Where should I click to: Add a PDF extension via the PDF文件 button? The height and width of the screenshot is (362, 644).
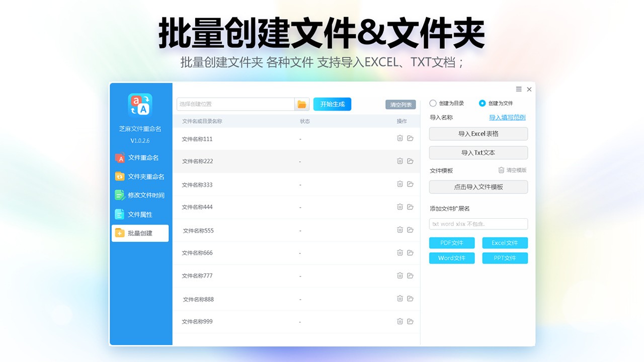451,243
